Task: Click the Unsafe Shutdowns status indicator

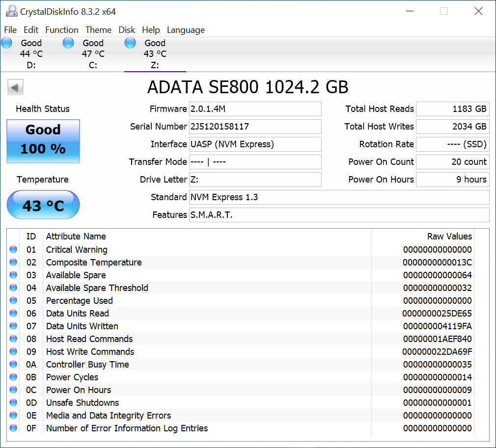Action: (x=13, y=403)
